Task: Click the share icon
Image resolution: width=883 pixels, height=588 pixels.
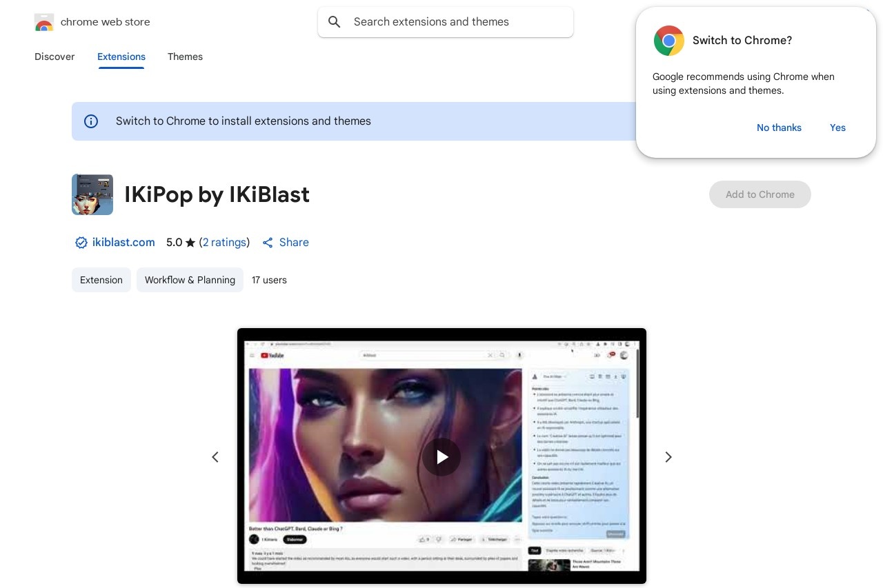Action: pyautogui.click(x=268, y=243)
